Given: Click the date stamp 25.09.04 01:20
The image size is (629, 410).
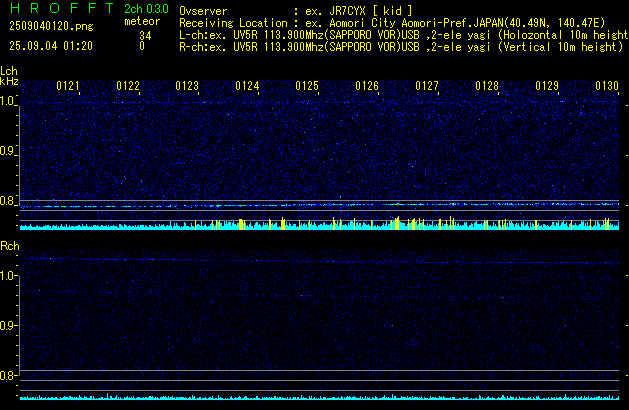Looking at the screenshot, I should [51, 46].
